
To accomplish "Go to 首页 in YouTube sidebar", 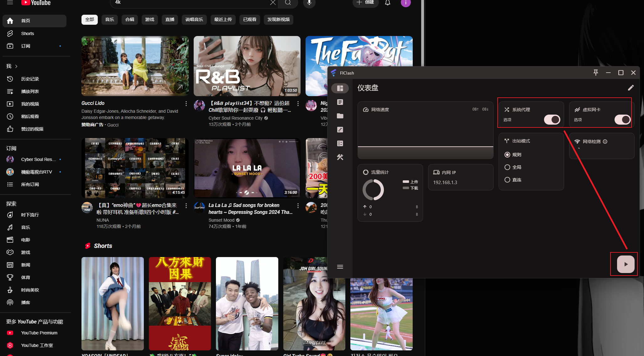I will tap(34, 21).
